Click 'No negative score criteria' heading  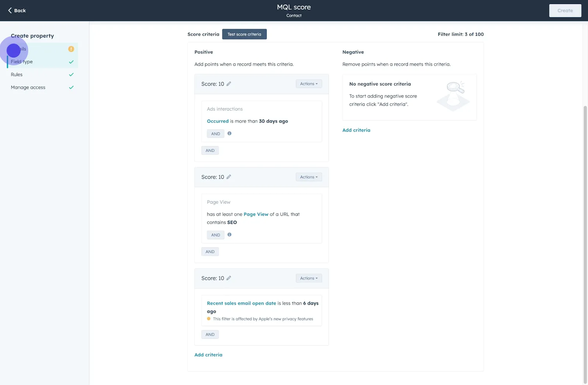(x=380, y=84)
